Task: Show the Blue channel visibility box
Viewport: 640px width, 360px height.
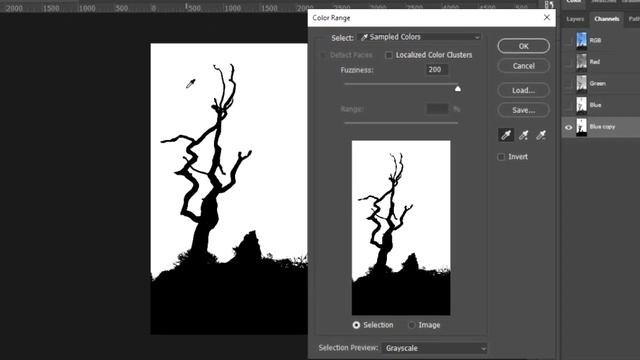Action: coord(569,105)
